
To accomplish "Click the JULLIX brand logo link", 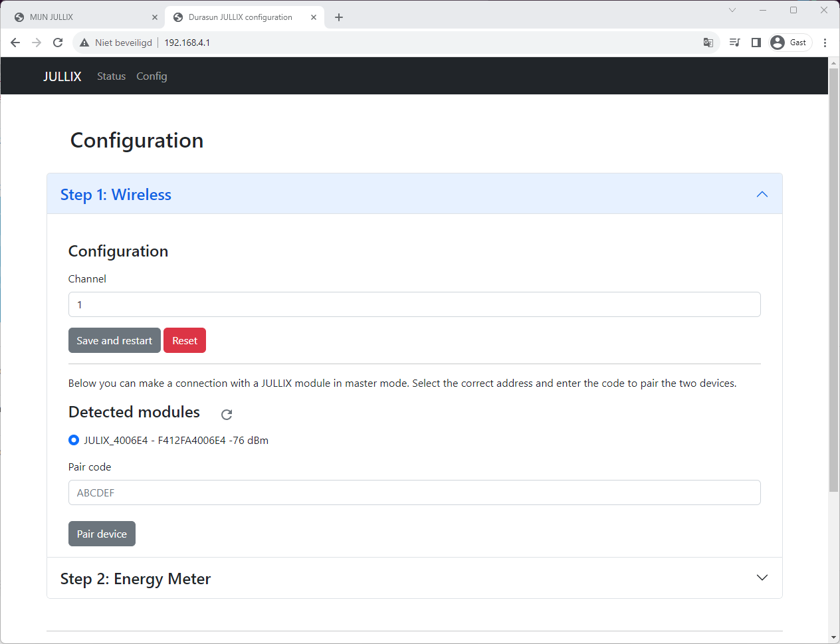I will coord(62,76).
